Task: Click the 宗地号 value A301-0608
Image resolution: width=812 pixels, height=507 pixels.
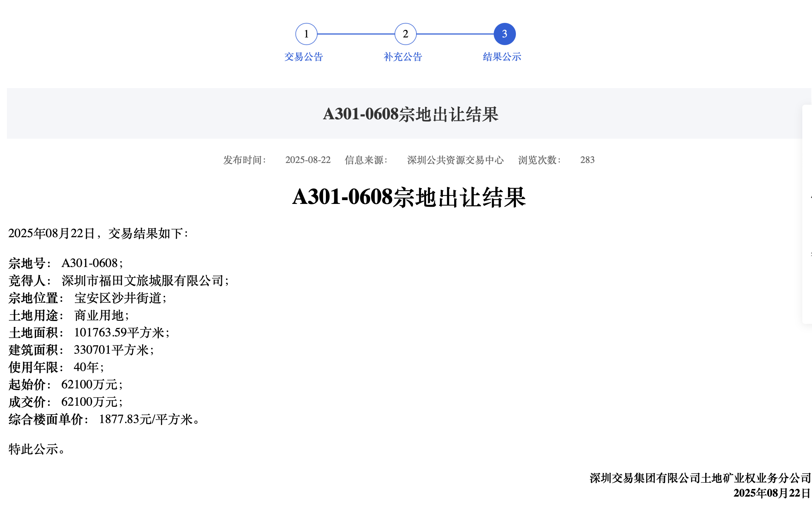Action: pyautogui.click(x=90, y=263)
